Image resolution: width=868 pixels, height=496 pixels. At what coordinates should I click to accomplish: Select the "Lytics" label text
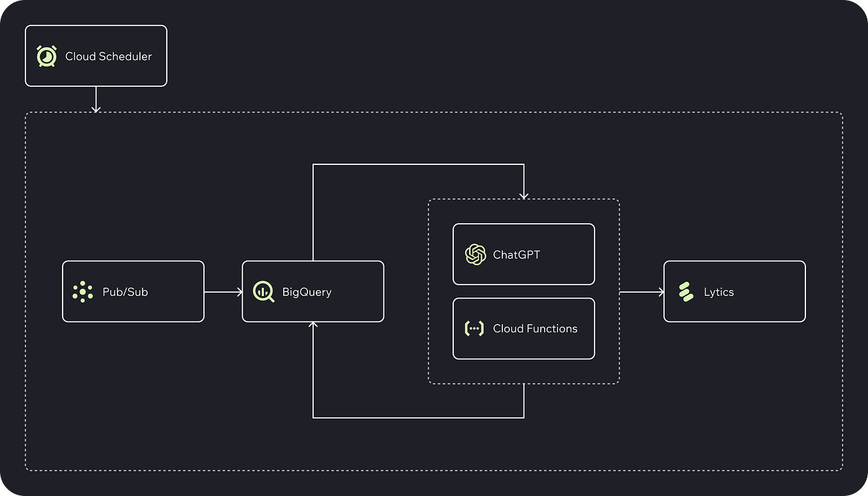click(x=719, y=292)
